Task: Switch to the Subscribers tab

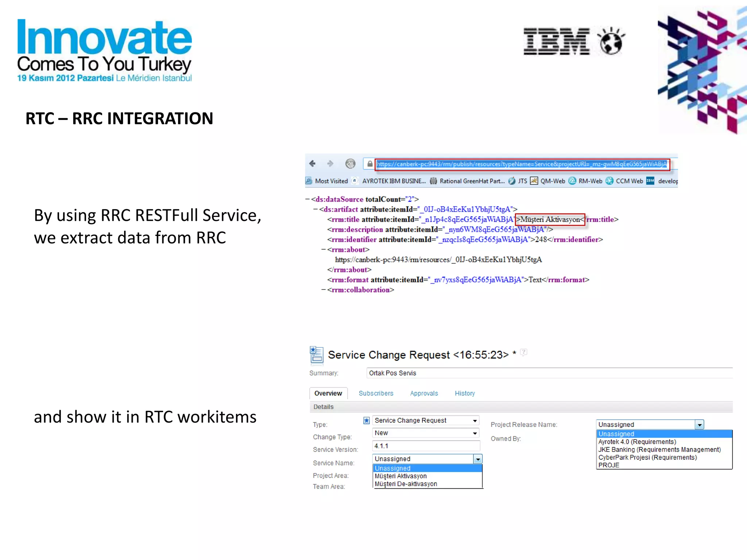Action: pyautogui.click(x=376, y=393)
